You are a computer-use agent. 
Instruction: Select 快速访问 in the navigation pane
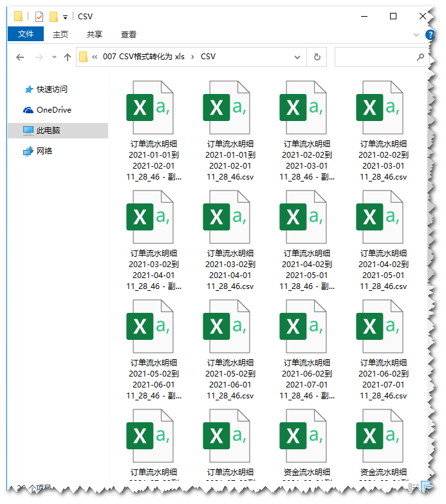coord(51,89)
